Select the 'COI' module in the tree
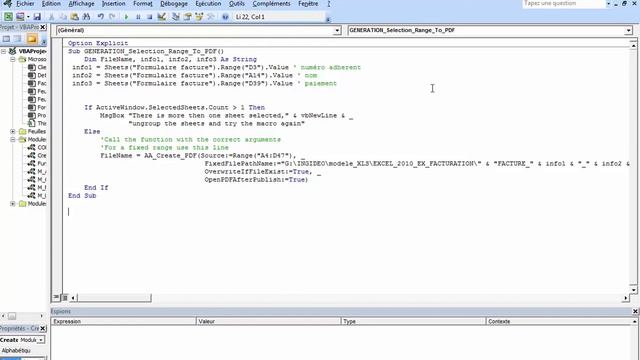640x360 pixels. coord(37,147)
